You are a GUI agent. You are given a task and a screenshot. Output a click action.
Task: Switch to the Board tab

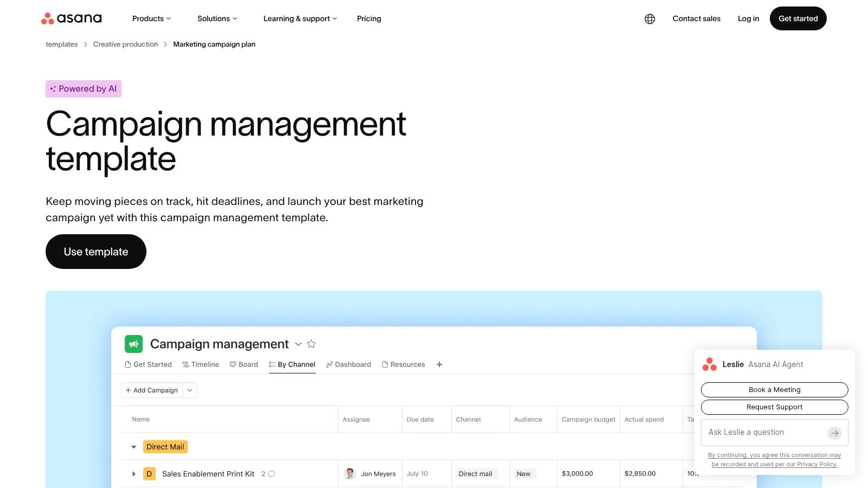(x=244, y=364)
